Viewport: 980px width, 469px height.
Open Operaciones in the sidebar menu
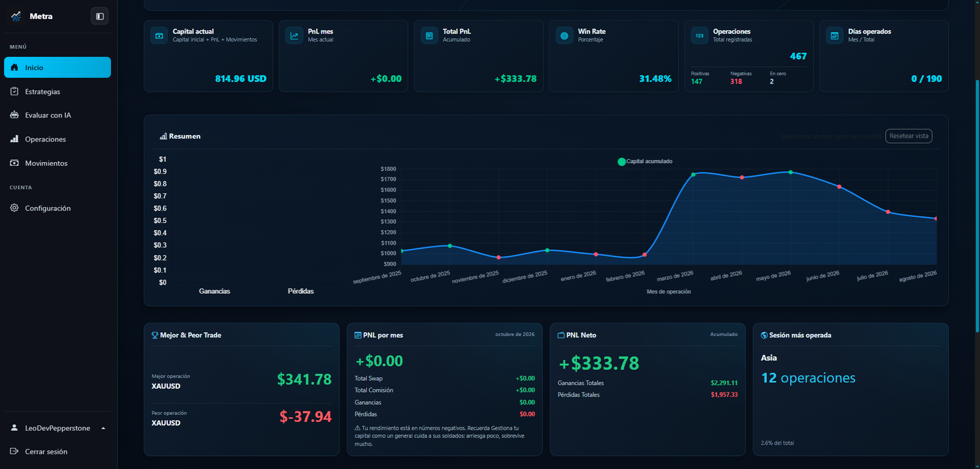[x=58, y=139]
